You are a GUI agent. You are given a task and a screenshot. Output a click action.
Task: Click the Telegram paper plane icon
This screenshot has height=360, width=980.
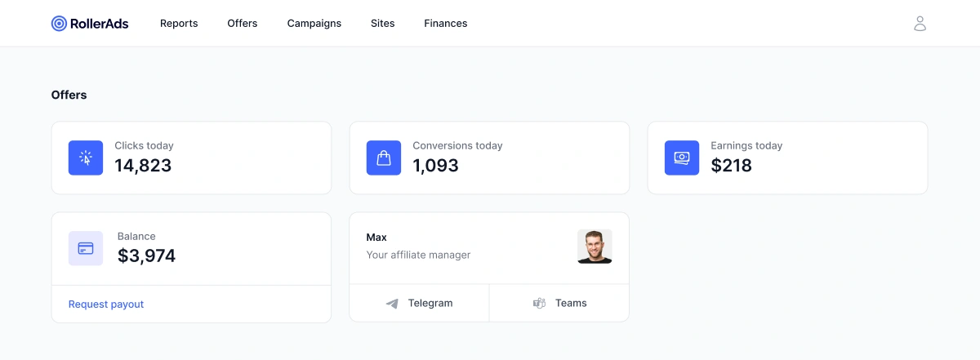click(392, 304)
